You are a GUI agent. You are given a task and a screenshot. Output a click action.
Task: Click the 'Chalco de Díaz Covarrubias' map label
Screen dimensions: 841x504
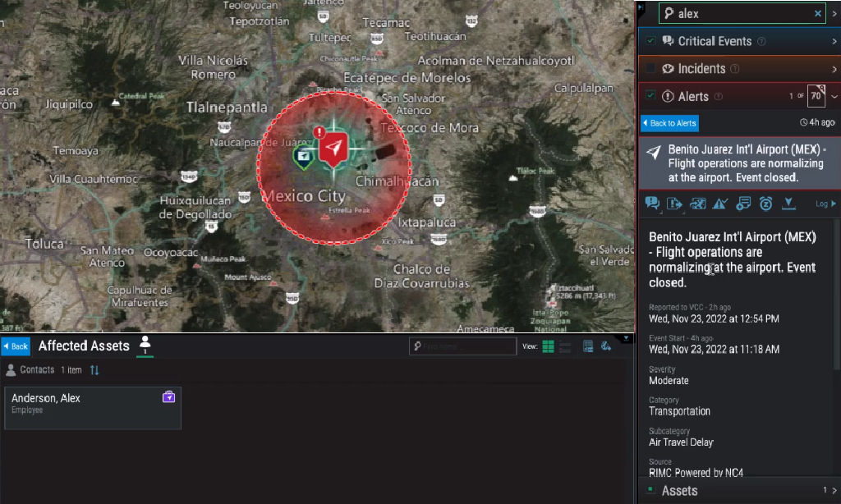(x=422, y=276)
